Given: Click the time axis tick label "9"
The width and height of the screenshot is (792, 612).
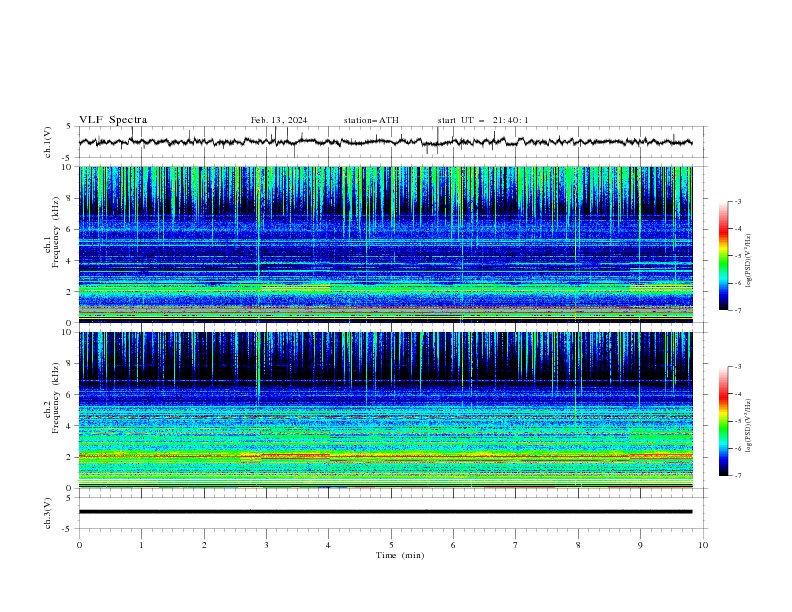Looking at the screenshot, I should 640,545.
